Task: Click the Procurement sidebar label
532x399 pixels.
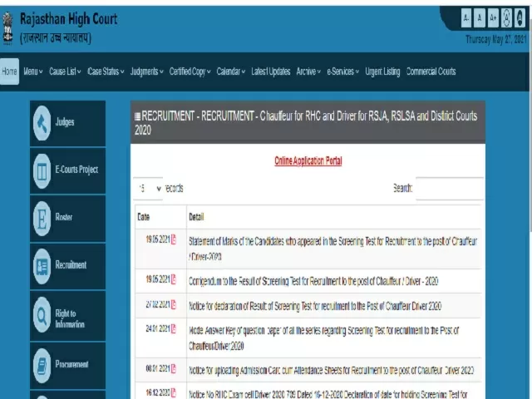Action: pyautogui.click(x=71, y=364)
